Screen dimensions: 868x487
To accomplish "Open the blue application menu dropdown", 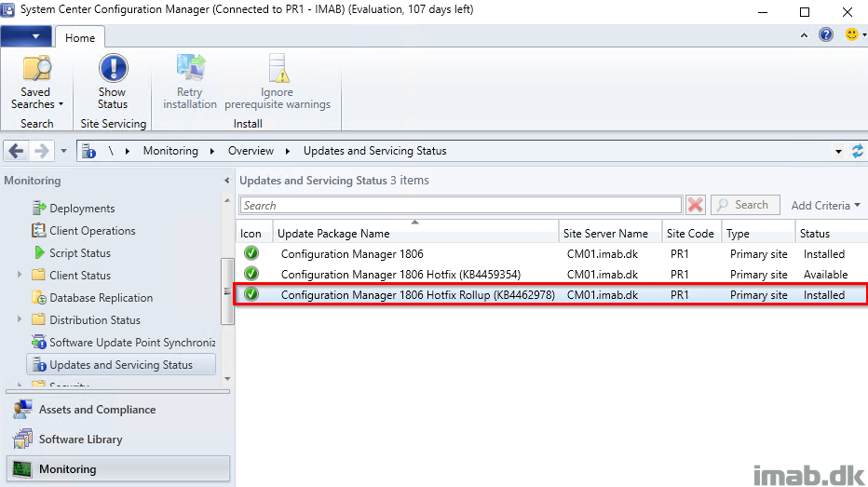I will click(x=26, y=36).
